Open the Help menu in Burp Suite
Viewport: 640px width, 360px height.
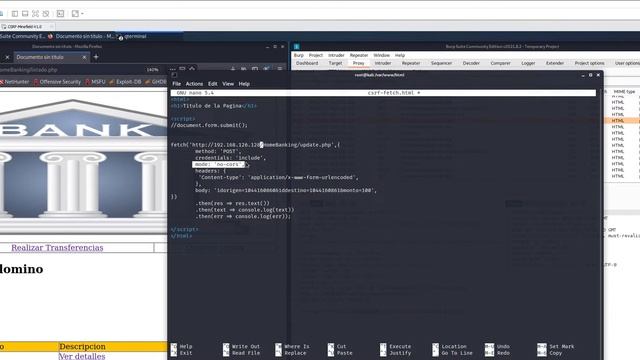point(400,55)
